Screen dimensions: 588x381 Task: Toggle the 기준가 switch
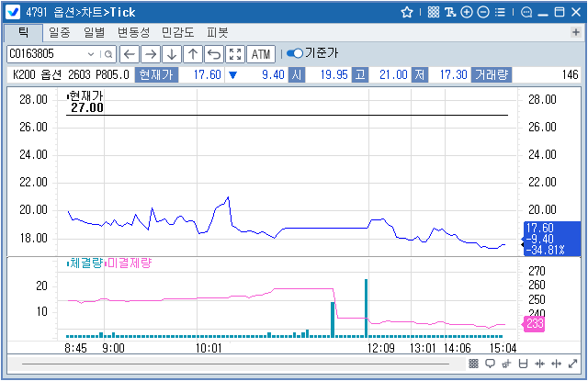tap(295, 53)
